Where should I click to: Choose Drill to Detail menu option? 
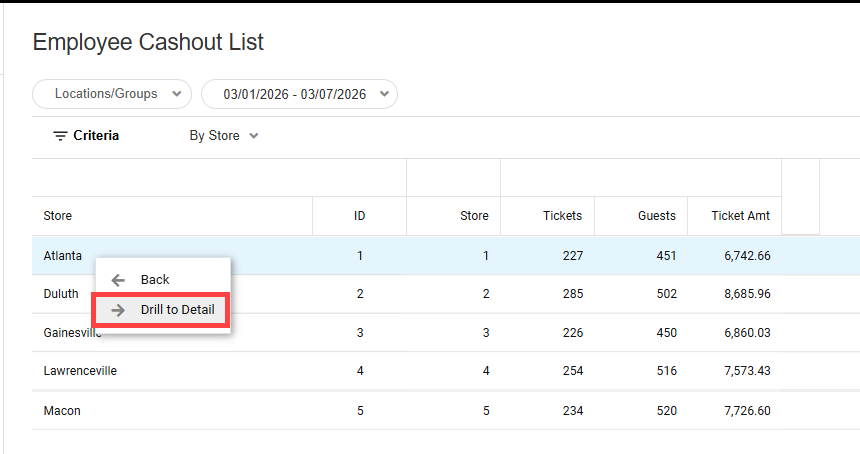pyautogui.click(x=177, y=310)
